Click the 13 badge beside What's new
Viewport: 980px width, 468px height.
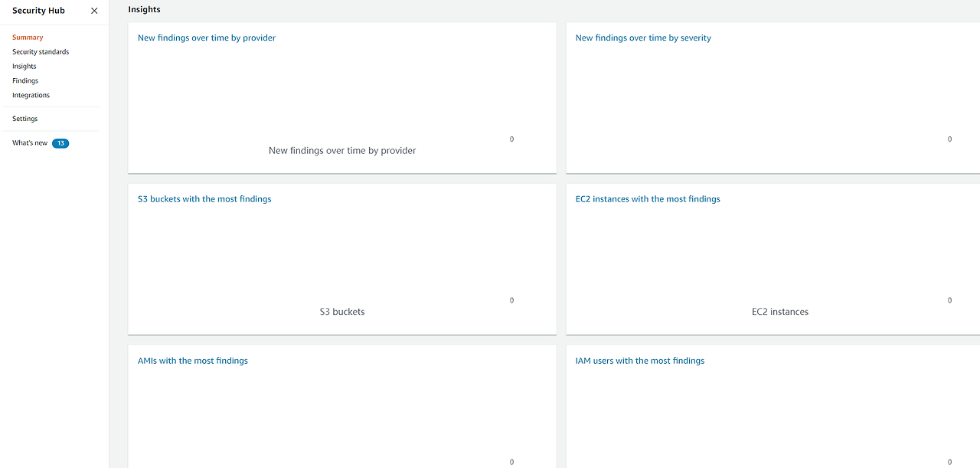pos(60,143)
